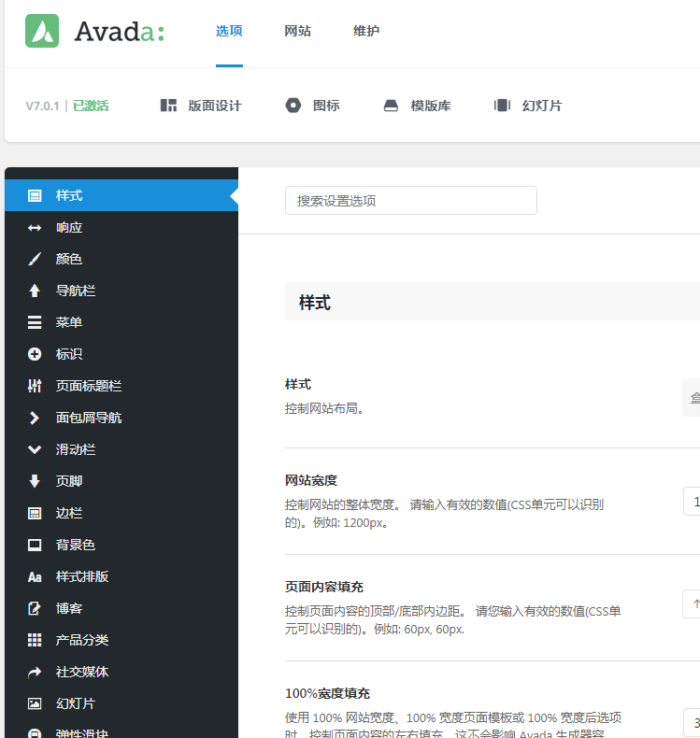Open the 维护 tab

click(366, 31)
